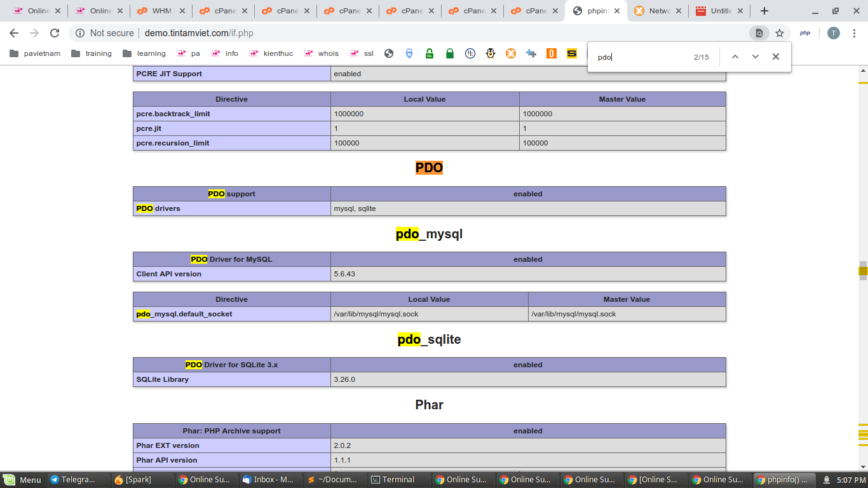This screenshot has width=868, height=488.
Task: Click the 5:07 PM clock
Action: [851, 480]
